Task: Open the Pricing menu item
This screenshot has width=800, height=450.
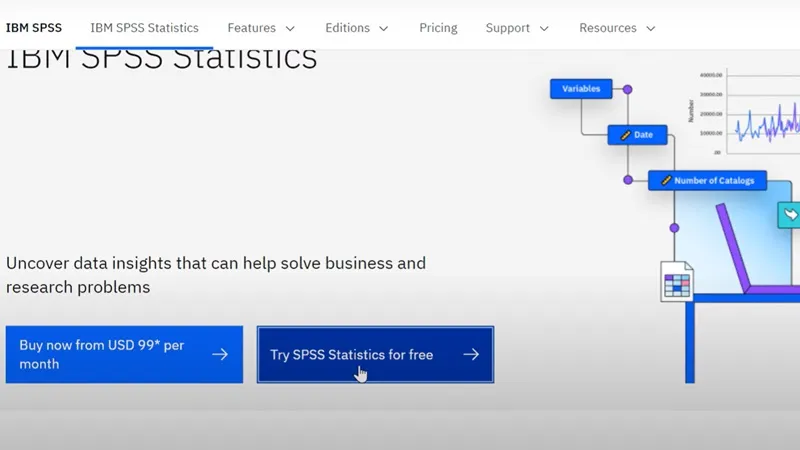Action: click(437, 28)
